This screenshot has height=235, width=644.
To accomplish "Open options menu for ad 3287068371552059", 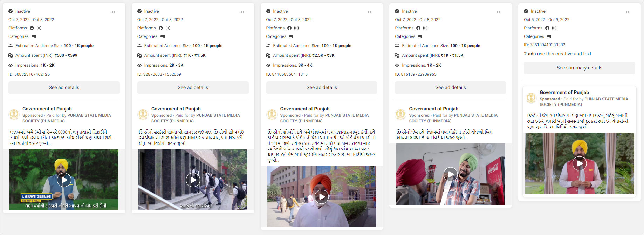I will click(x=242, y=12).
